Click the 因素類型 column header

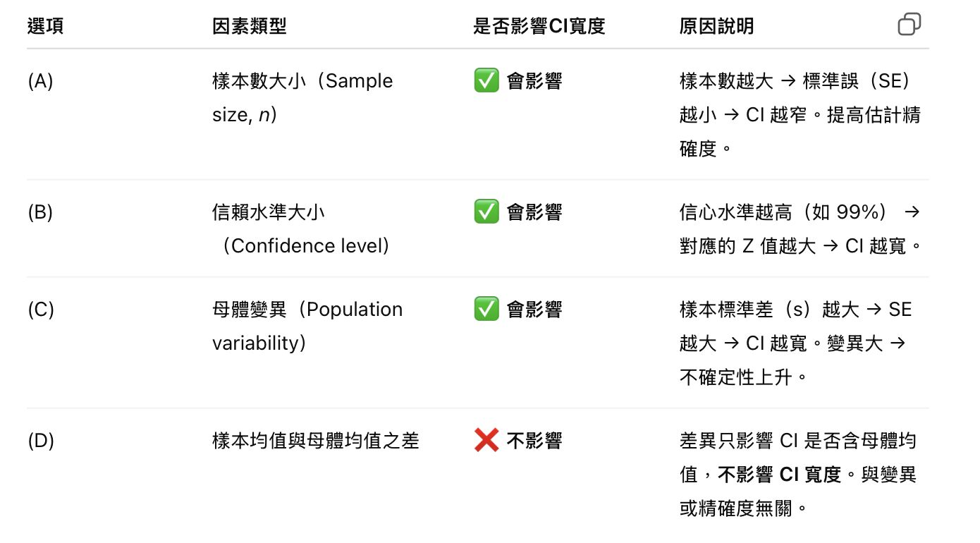[249, 26]
